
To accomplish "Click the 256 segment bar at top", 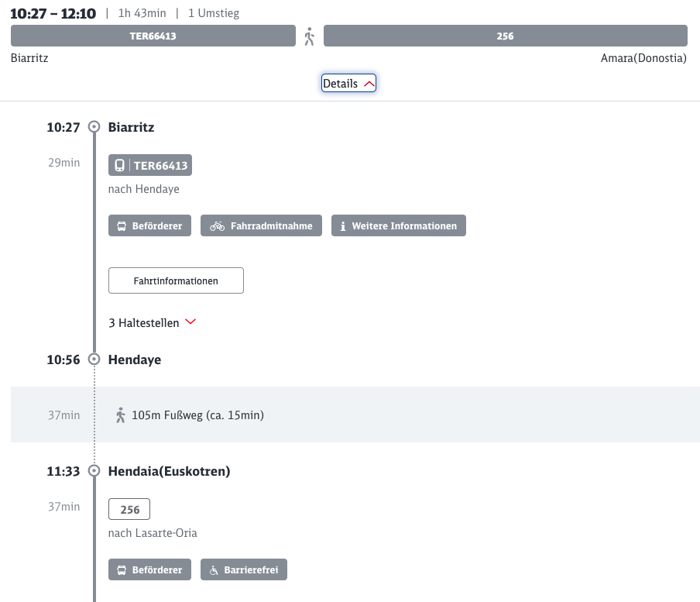I will (505, 36).
